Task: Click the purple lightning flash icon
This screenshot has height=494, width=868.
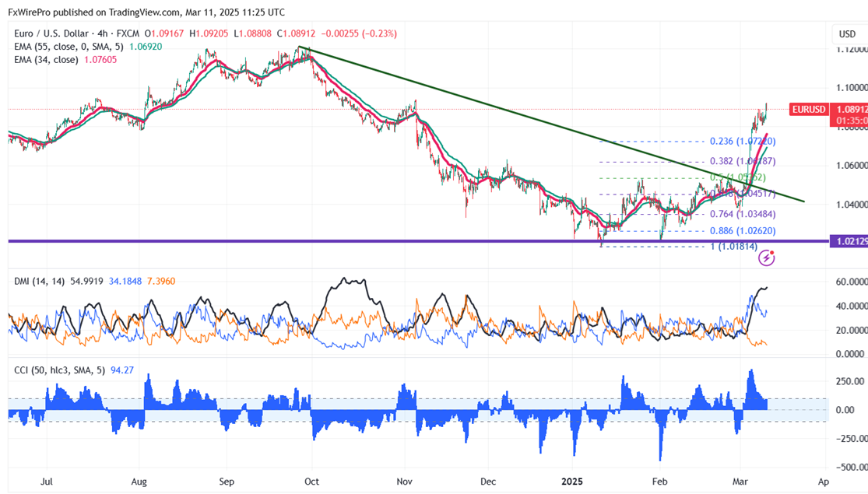Action: (766, 258)
